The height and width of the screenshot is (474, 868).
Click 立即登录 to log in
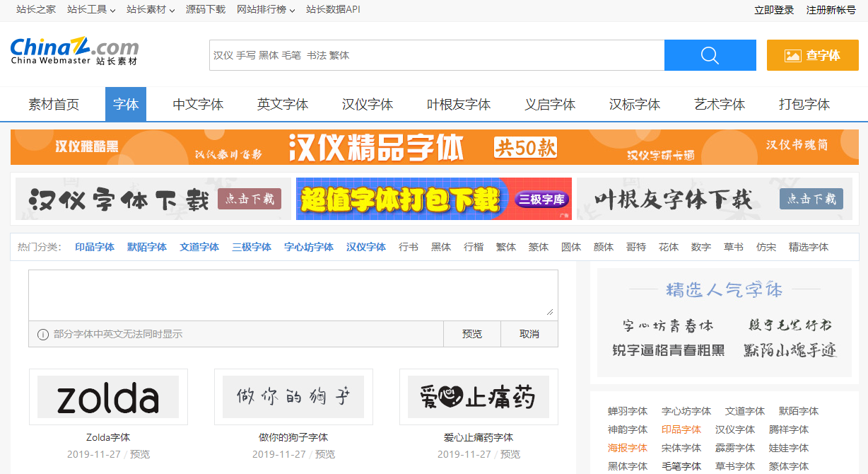click(x=773, y=10)
